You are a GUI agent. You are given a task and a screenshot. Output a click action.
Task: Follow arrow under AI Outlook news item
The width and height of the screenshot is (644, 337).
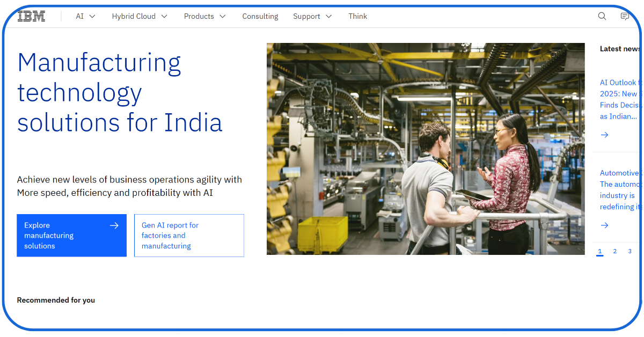point(604,135)
